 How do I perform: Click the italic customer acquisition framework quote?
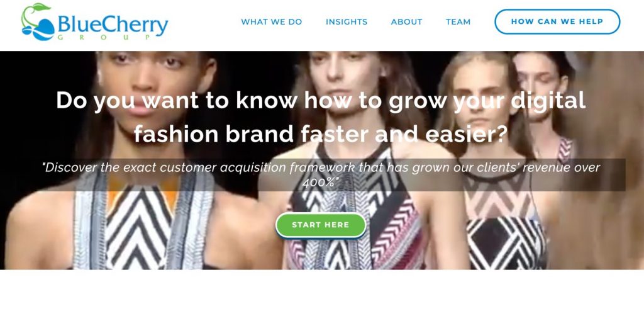(321, 174)
